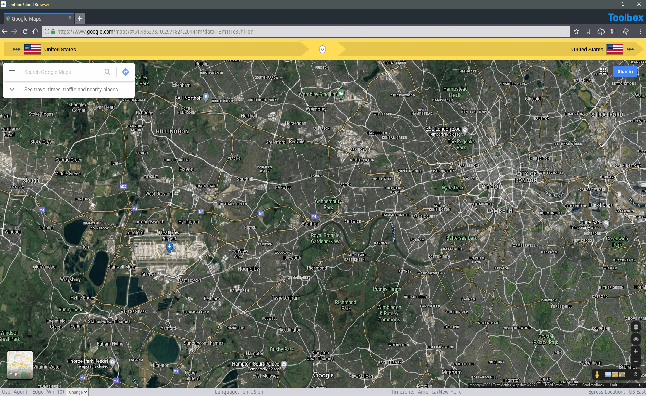The height and width of the screenshot is (396, 646).
Task: Open the home page via house icon
Action: click(x=35, y=31)
